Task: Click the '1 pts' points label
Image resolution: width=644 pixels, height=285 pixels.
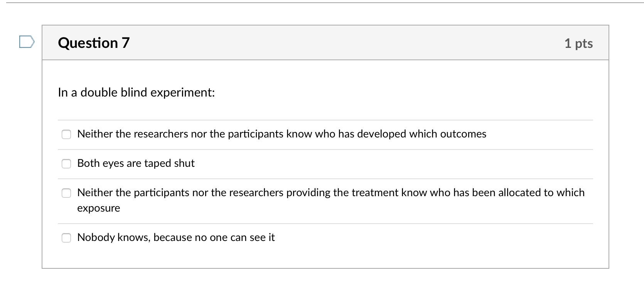Action: pos(578,43)
